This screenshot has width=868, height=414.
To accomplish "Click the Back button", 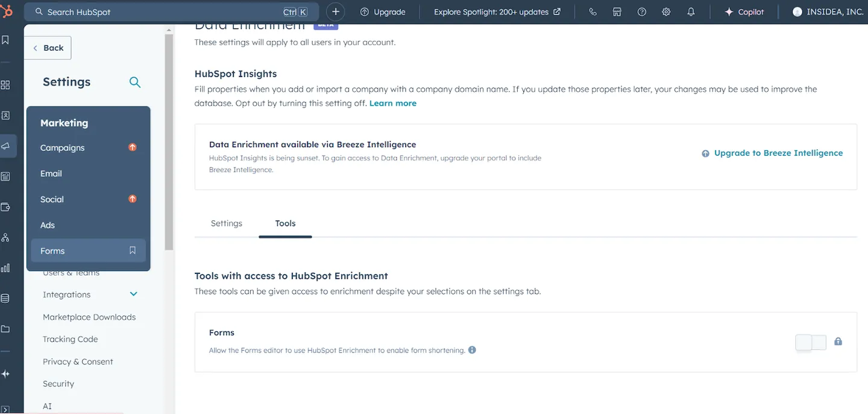I will coord(48,48).
